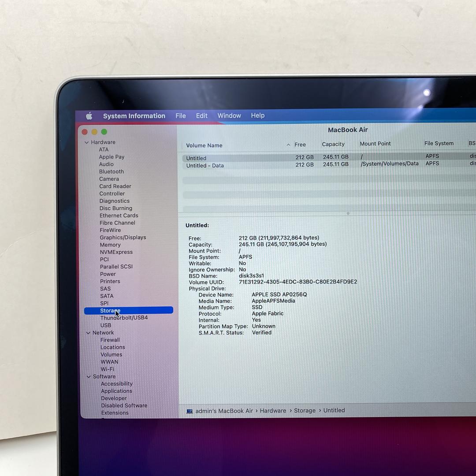Image resolution: width=476 pixels, height=476 pixels.
Task: Select SATA in the sidebar
Action: 107,296
